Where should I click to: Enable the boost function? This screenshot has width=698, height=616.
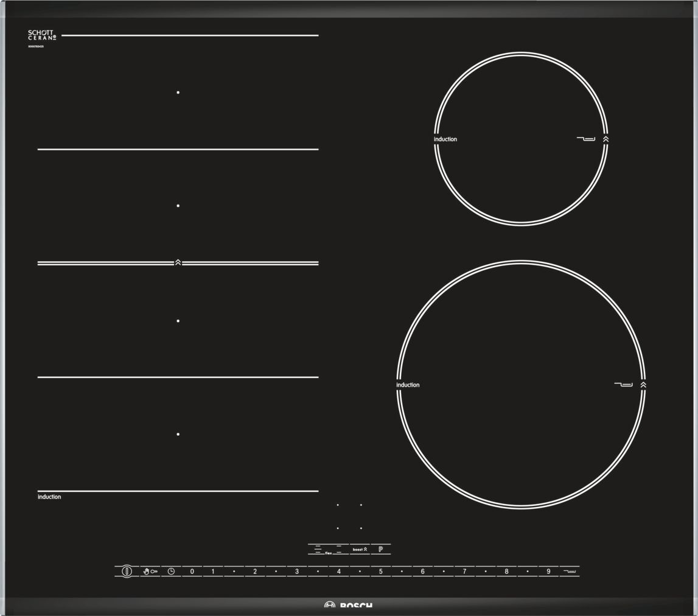[360, 550]
